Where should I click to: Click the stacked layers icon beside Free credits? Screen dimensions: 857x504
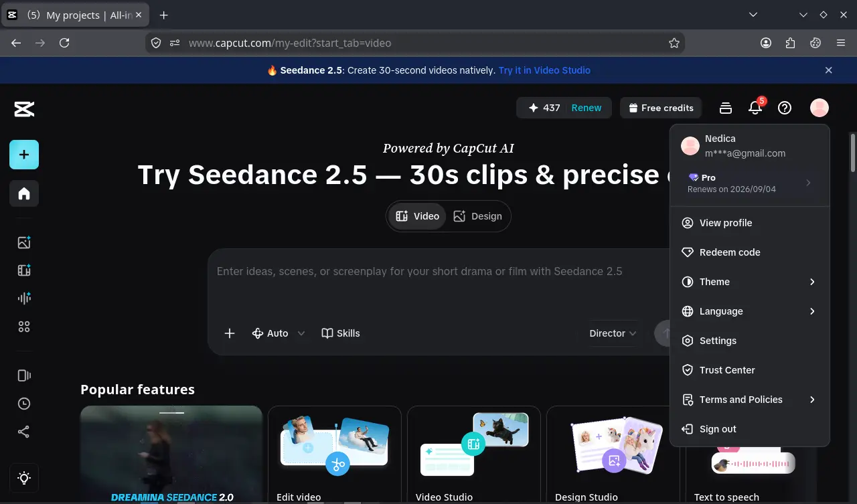(725, 108)
